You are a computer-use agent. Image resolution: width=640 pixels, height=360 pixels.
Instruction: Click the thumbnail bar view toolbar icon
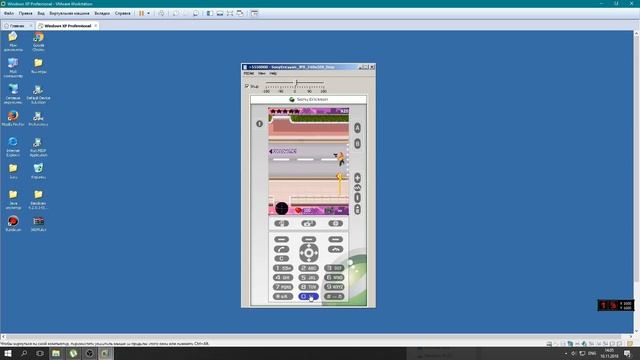[220, 13]
